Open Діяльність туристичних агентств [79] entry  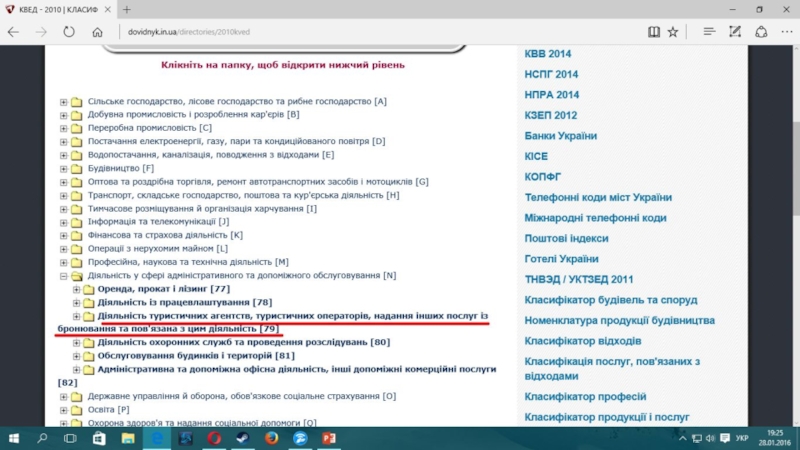[273, 322]
